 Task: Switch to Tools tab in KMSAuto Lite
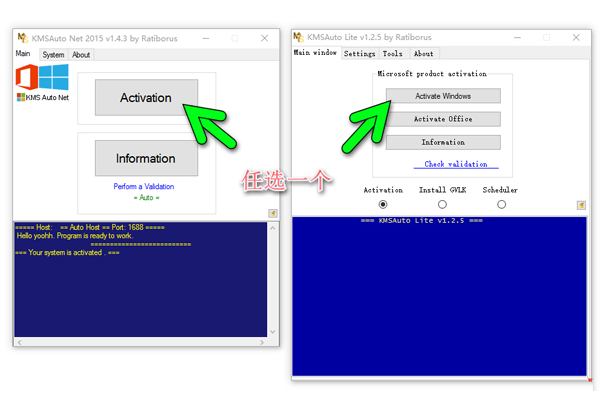tap(393, 54)
